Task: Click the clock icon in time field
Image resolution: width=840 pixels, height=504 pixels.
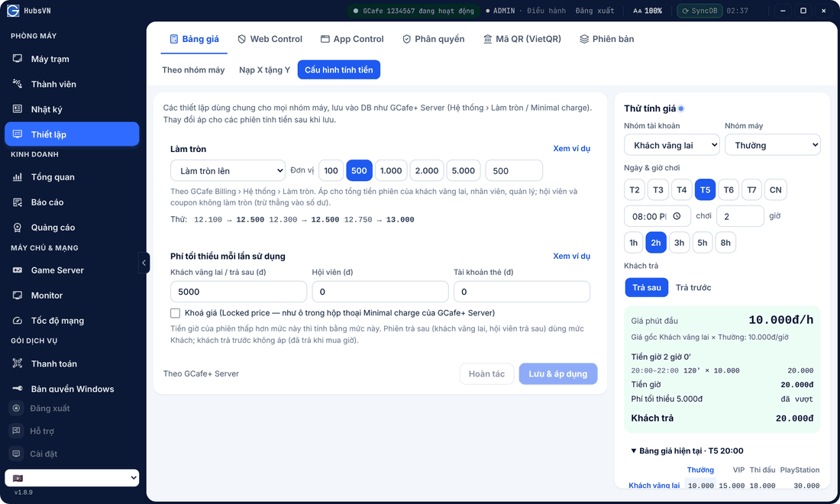Action: click(677, 216)
